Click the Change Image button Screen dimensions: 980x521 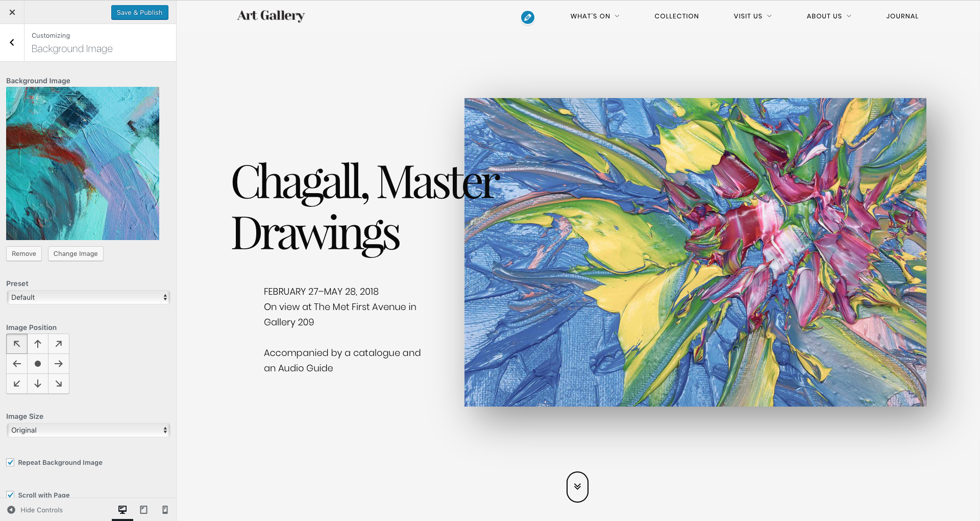pyautogui.click(x=76, y=254)
